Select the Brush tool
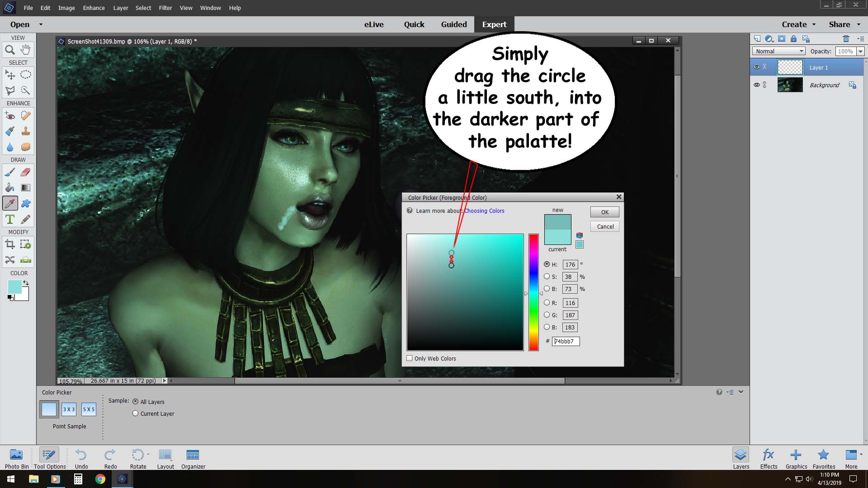 point(10,172)
